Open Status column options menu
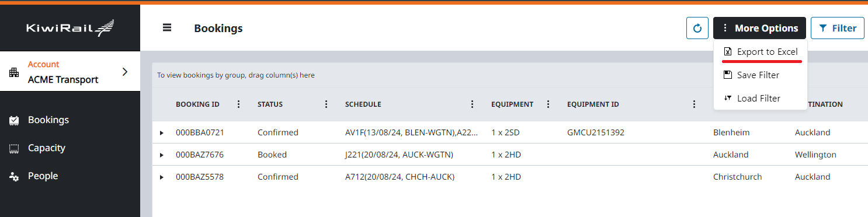Screen dimensions: 868x217 [326, 104]
